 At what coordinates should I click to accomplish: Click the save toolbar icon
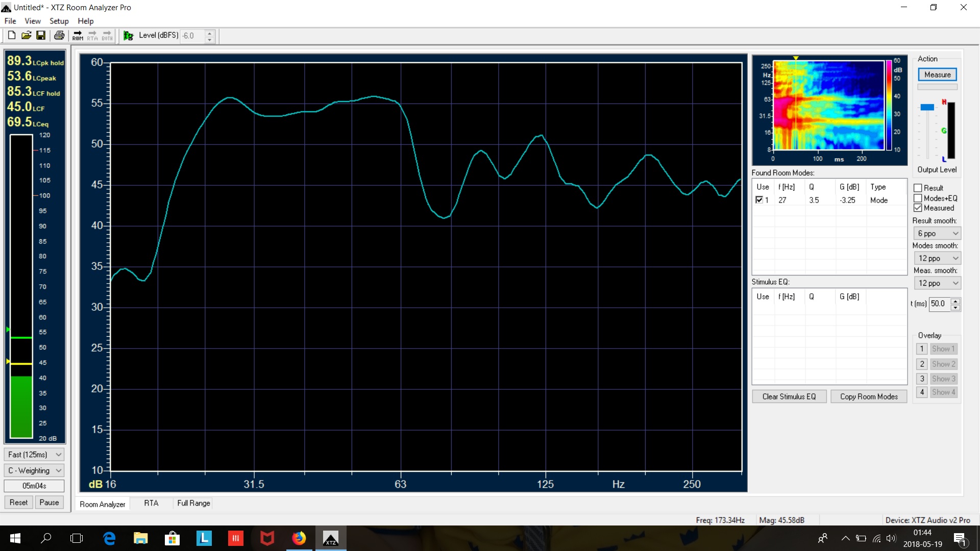[41, 36]
